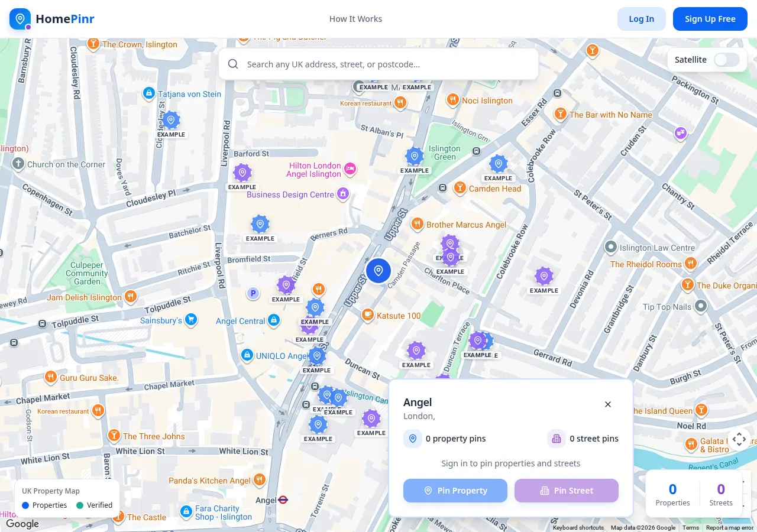The image size is (757, 532).
Task: Click the Log In button
Action: pyautogui.click(x=642, y=19)
